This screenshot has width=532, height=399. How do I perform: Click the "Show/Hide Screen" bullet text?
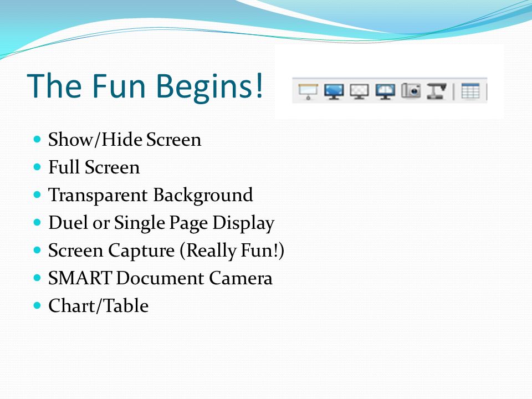[x=125, y=140]
